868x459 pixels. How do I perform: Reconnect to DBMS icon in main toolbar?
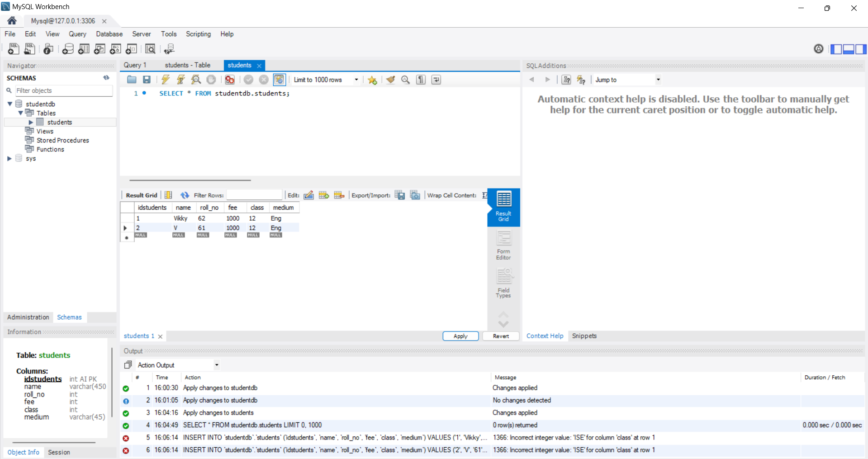click(170, 49)
